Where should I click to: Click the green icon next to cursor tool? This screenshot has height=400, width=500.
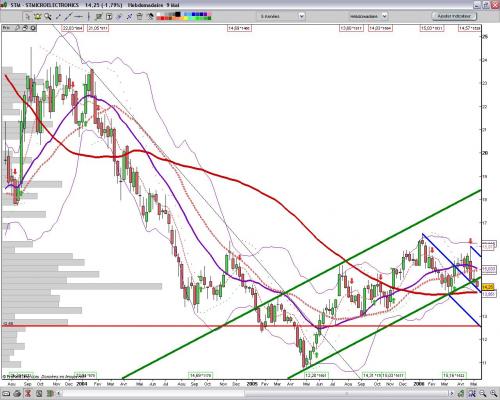click(x=37, y=16)
